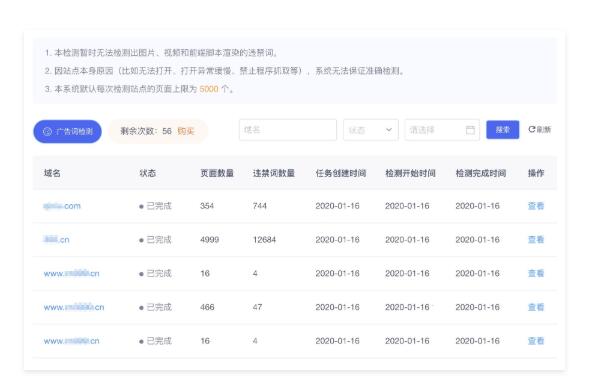Open the .com domain link in first row
The width and height of the screenshot is (594, 385).
point(62,206)
